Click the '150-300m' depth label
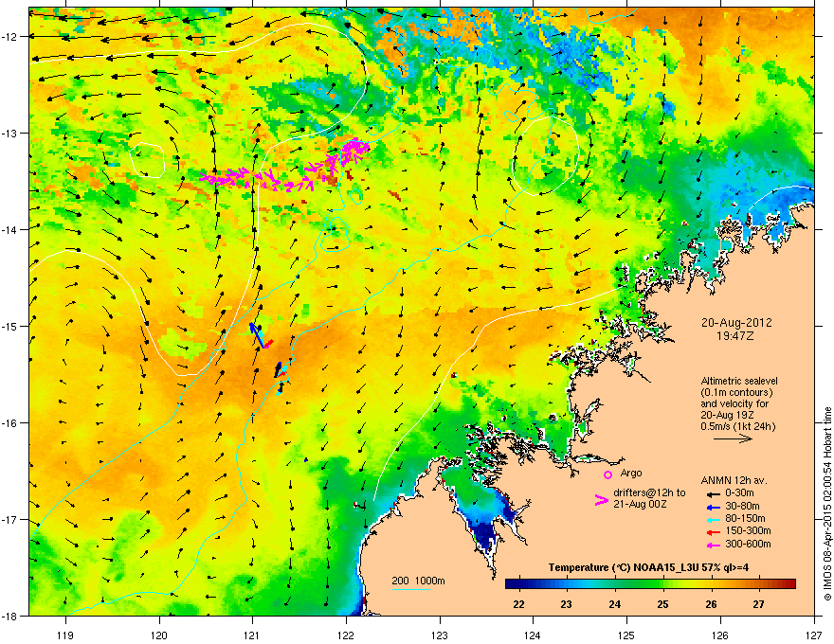The width and height of the screenshot is (834, 644). pyautogui.click(x=748, y=531)
